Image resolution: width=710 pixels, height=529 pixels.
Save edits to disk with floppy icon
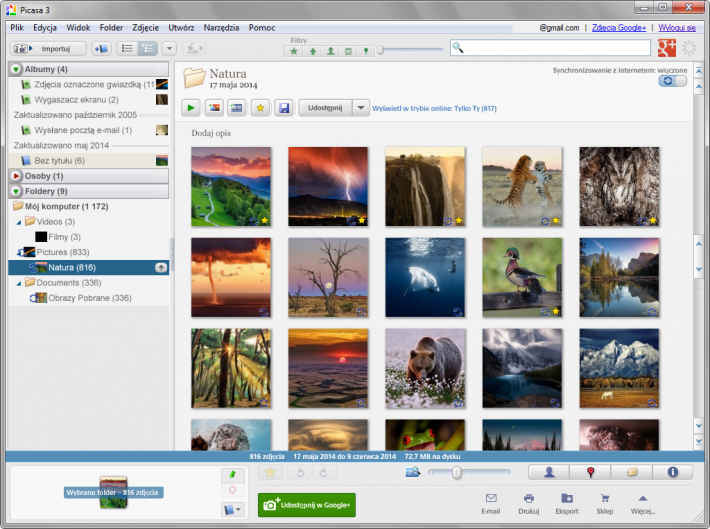(284, 108)
